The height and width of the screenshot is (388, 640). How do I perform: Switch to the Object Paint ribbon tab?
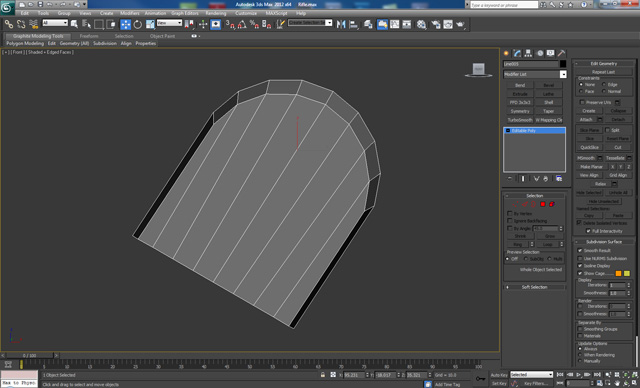point(162,36)
